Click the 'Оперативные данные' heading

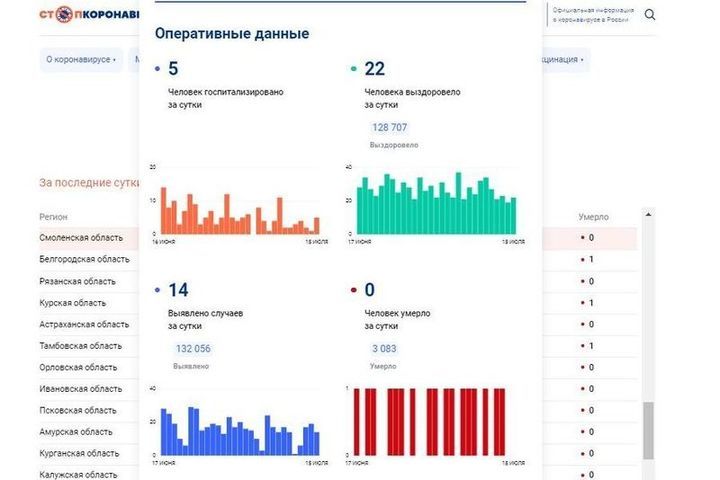231,34
